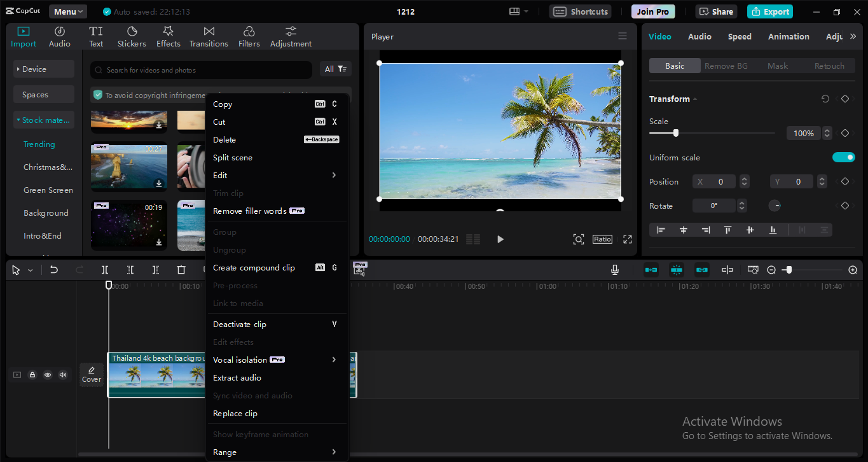Screen dimensions: 868x462
Task: Open the Menu dropdown
Action: [67, 11]
